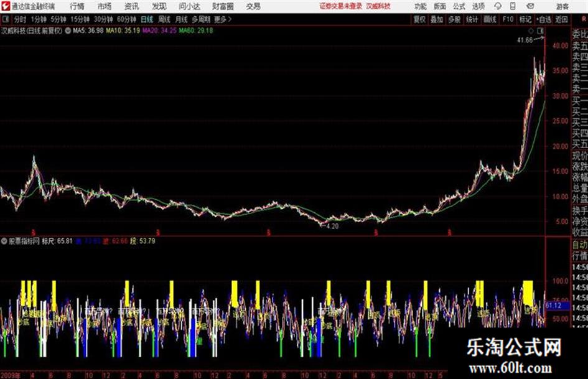The width and height of the screenshot is (588, 379).
Task: Click the MA20: 34.25 value
Action: (x=159, y=30)
